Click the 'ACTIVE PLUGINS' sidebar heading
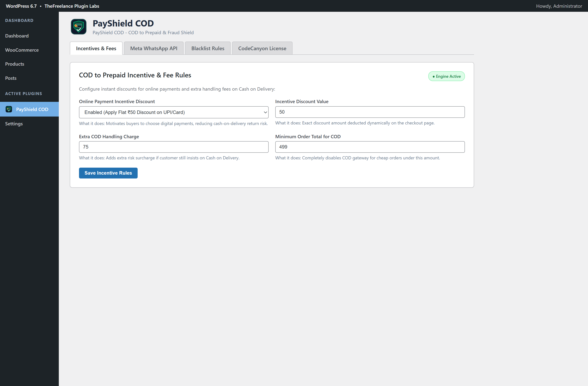This screenshot has height=386, width=588. coord(24,94)
